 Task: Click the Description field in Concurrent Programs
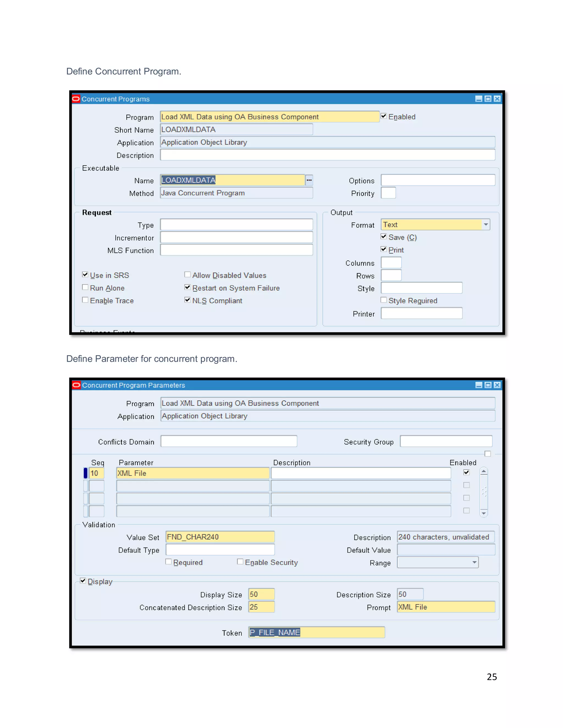[327, 155]
